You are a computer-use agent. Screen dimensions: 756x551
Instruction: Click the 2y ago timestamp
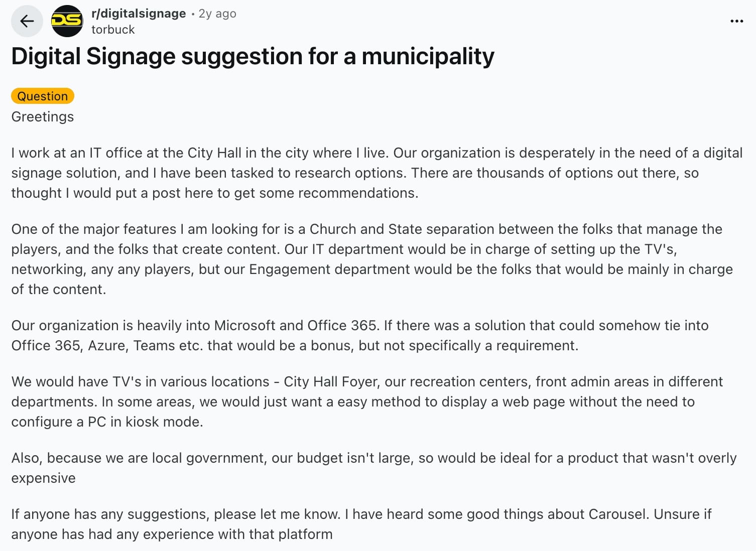(x=217, y=13)
